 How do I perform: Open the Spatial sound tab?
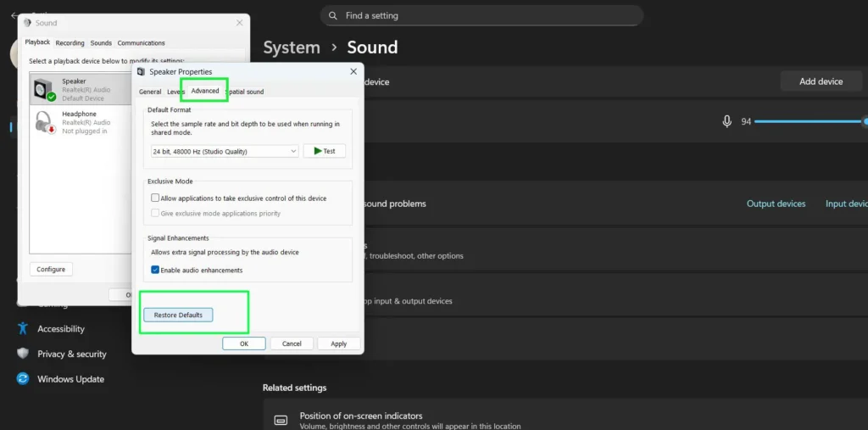click(244, 92)
